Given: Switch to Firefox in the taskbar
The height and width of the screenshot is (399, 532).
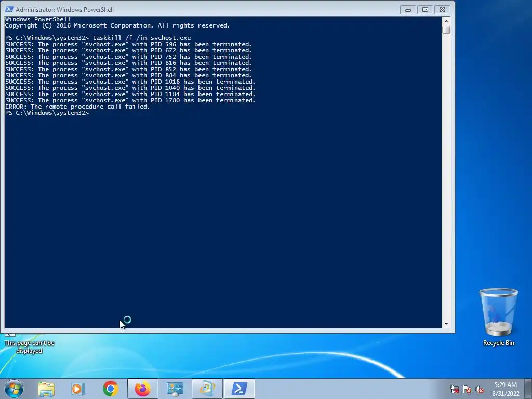Looking at the screenshot, I should coord(143,389).
